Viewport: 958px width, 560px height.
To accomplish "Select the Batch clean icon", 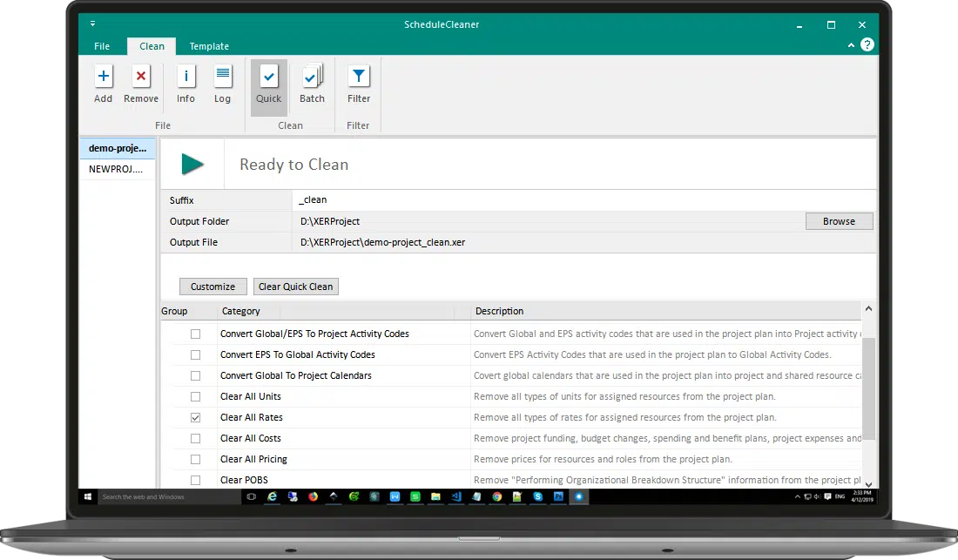I will 312,83.
